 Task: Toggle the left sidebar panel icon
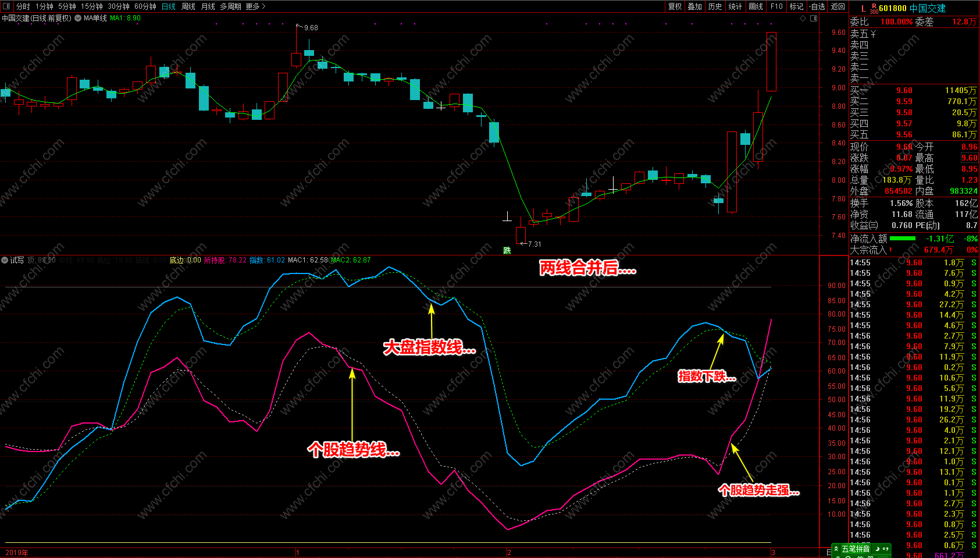8,6
